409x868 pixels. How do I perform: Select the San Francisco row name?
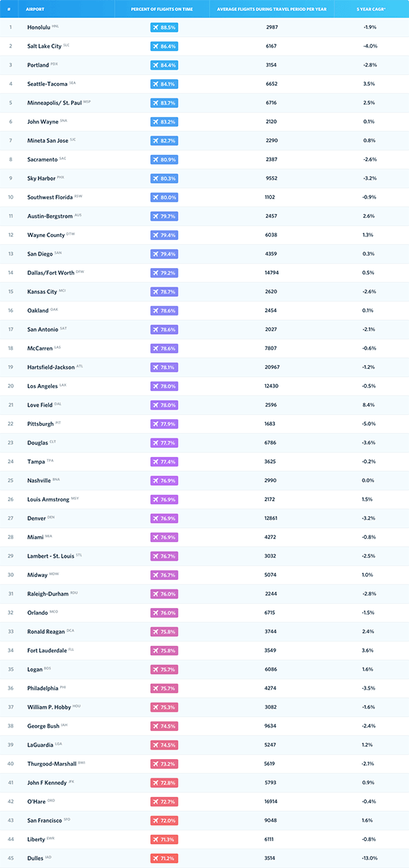pos(45,821)
